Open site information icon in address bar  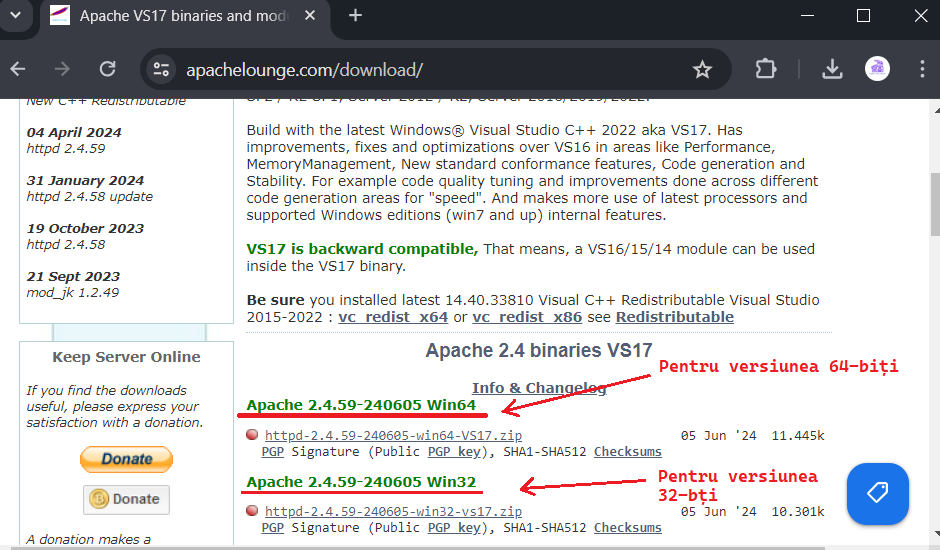coord(161,70)
